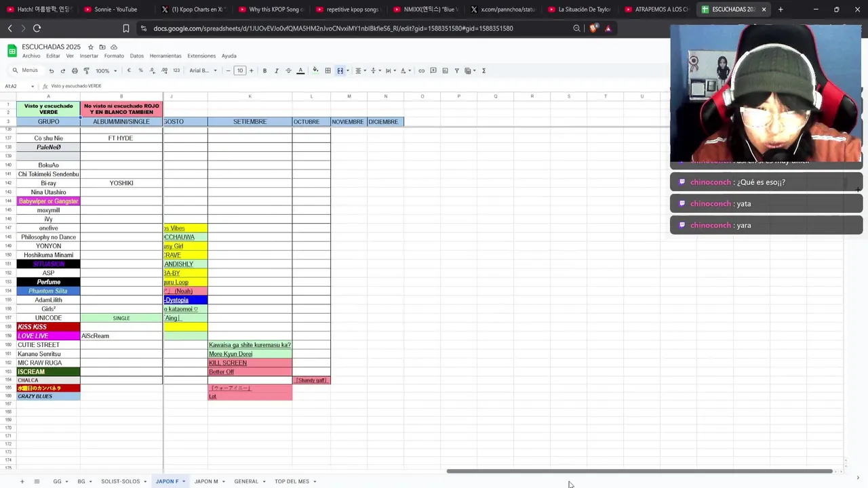
Task: Open the fill color picker
Action: [315, 70]
